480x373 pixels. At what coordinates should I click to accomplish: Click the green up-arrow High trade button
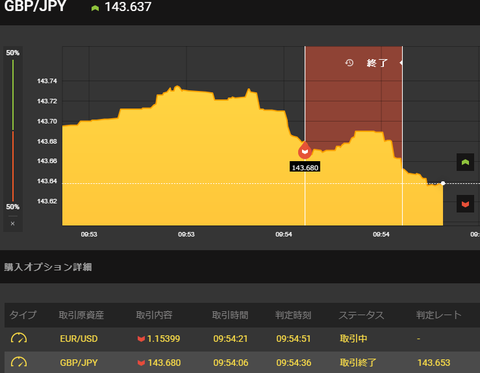point(465,162)
